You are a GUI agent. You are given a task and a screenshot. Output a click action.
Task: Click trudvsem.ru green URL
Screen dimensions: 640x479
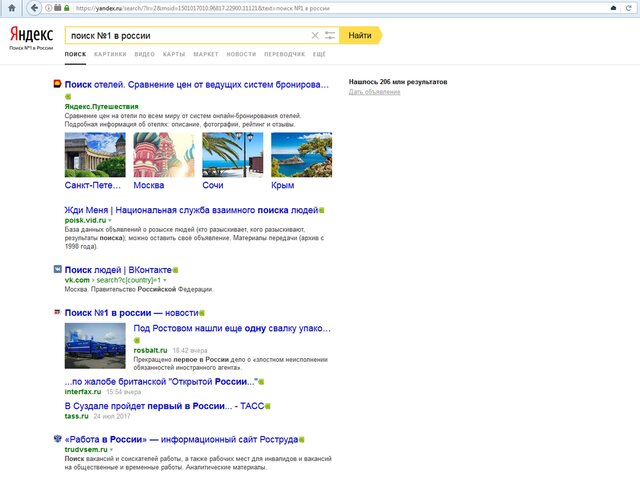point(86,450)
